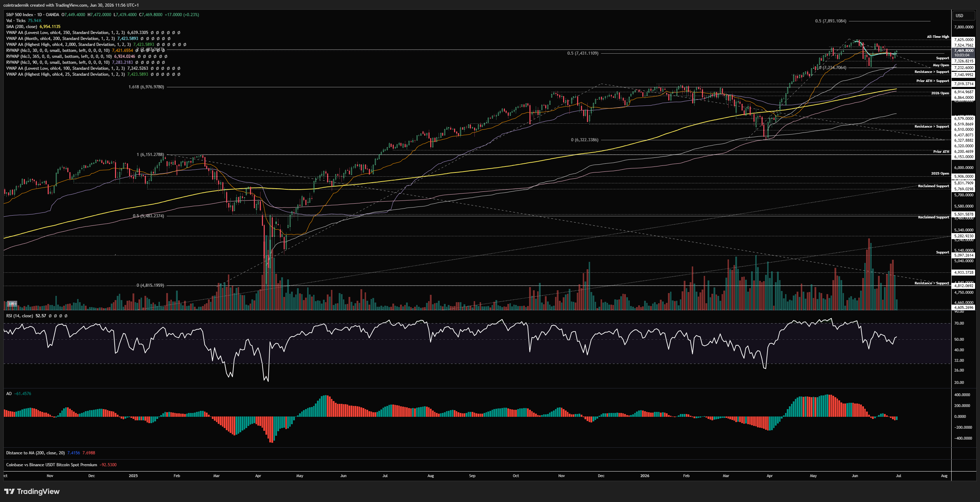Screen dimensions: 980x502
Task: Click the current price label 7,469.8000
Action: (964, 50)
